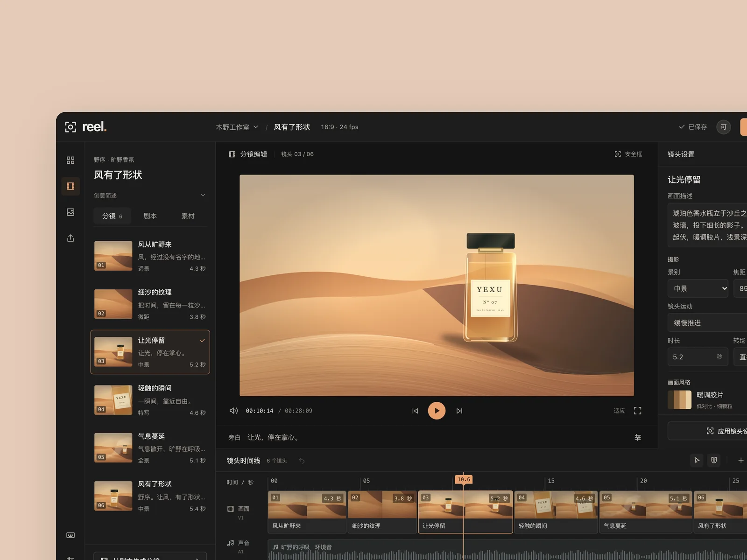Select the pointer tool in timeline
747x560 pixels.
click(x=697, y=460)
